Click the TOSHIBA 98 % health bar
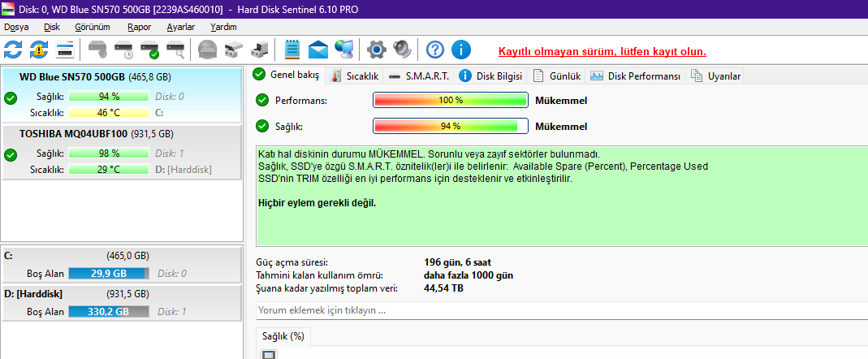868x359 pixels. tap(109, 153)
